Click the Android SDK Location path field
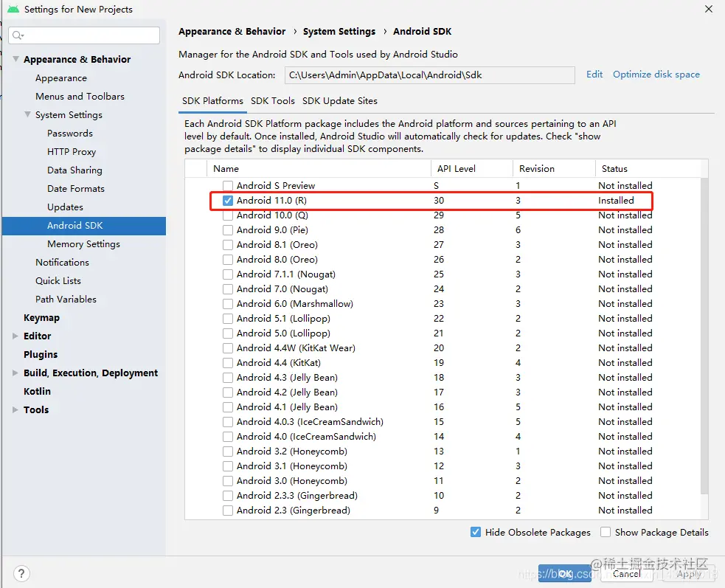725x588 pixels. coord(429,75)
